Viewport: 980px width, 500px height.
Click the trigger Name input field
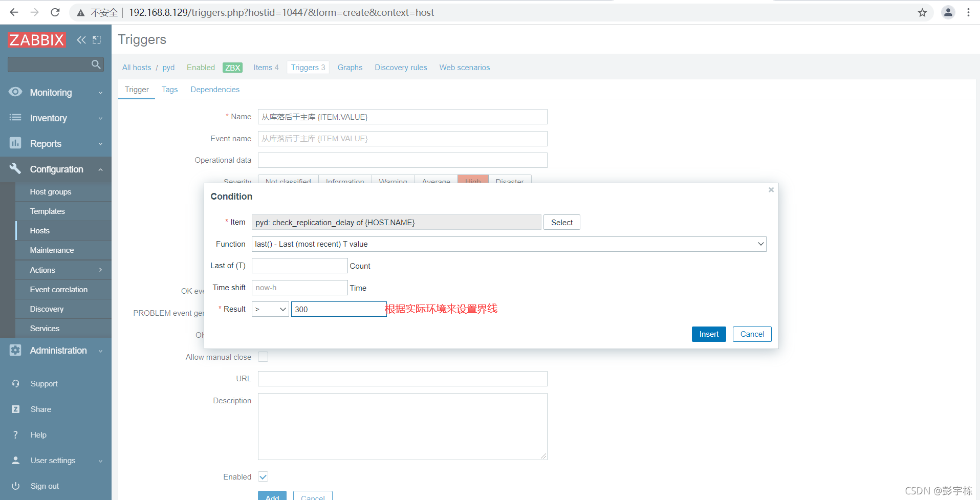pos(403,117)
